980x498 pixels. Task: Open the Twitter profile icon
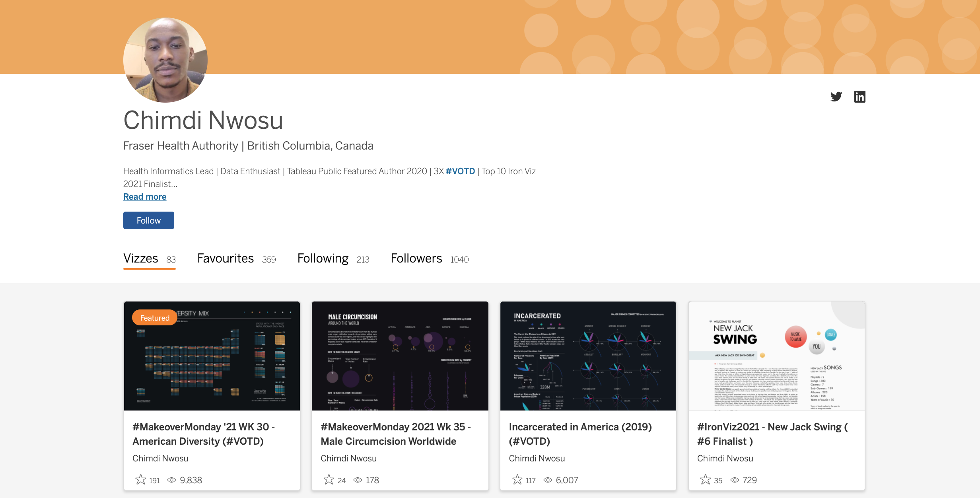(836, 97)
